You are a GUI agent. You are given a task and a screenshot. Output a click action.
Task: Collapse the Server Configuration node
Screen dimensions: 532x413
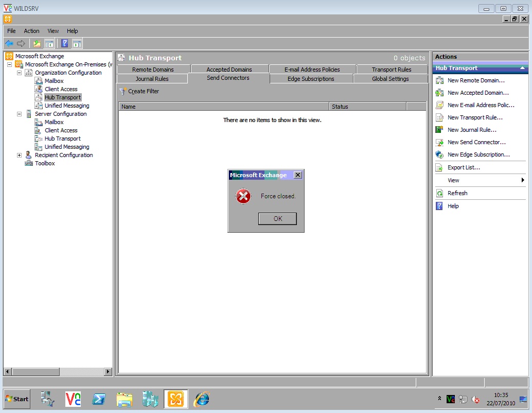point(20,114)
